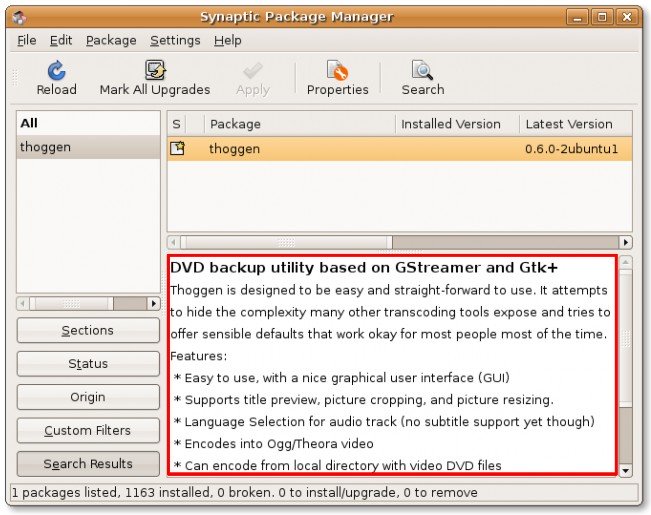Click left pane horizontal scrollbar thumb
Viewport: 651px width, 515px height.
[71, 304]
